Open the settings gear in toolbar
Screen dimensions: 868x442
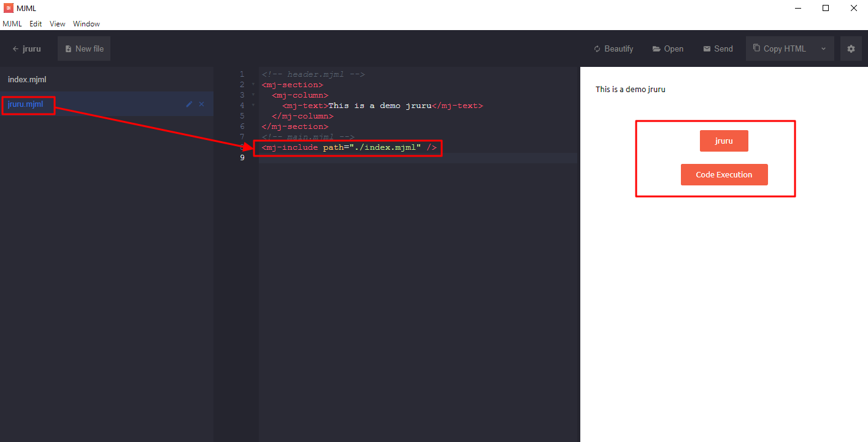(851, 49)
